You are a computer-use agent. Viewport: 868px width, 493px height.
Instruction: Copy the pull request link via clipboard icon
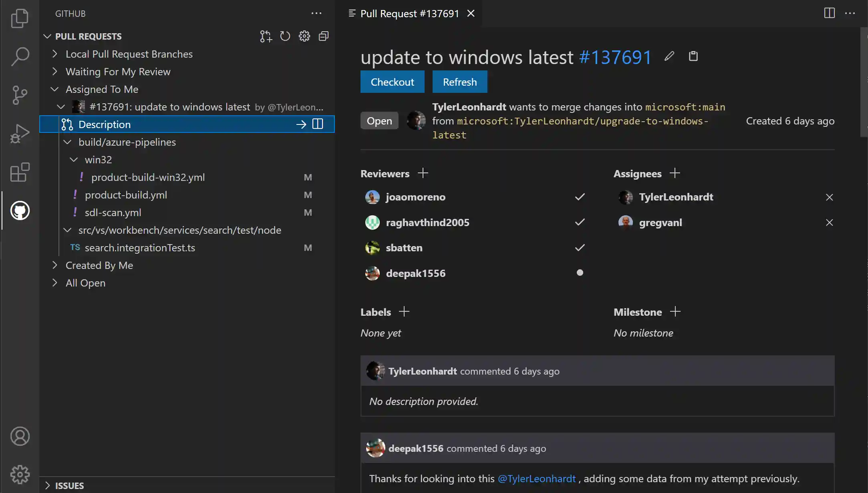coord(693,56)
